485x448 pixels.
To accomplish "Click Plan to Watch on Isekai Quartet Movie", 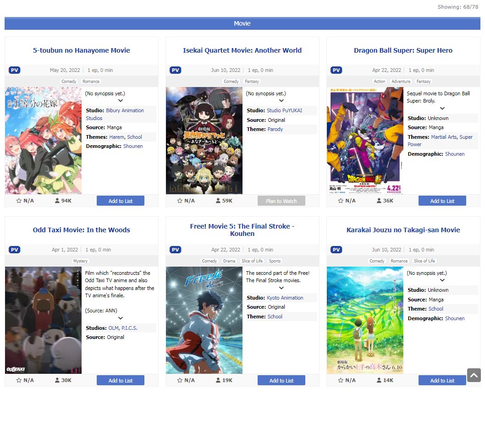I will (281, 201).
